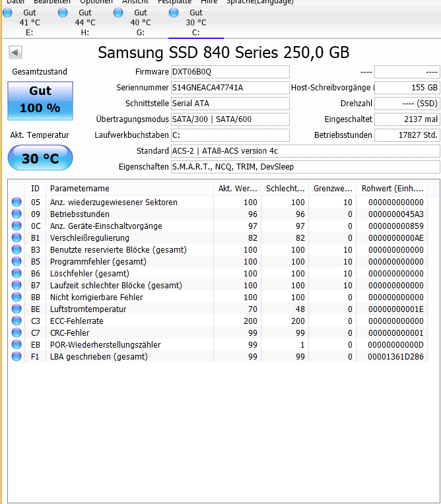Click the Übertragungsmodus field SATA/300 | SATA/600
Image resolution: width=441 pixels, height=504 pixels.
[230, 119]
